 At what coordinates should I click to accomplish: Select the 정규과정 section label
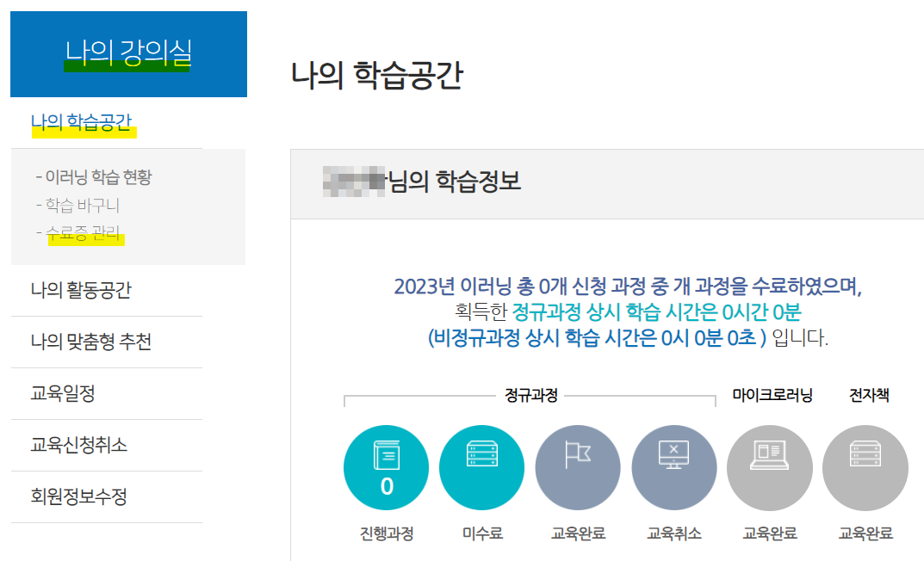click(x=530, y=393)
